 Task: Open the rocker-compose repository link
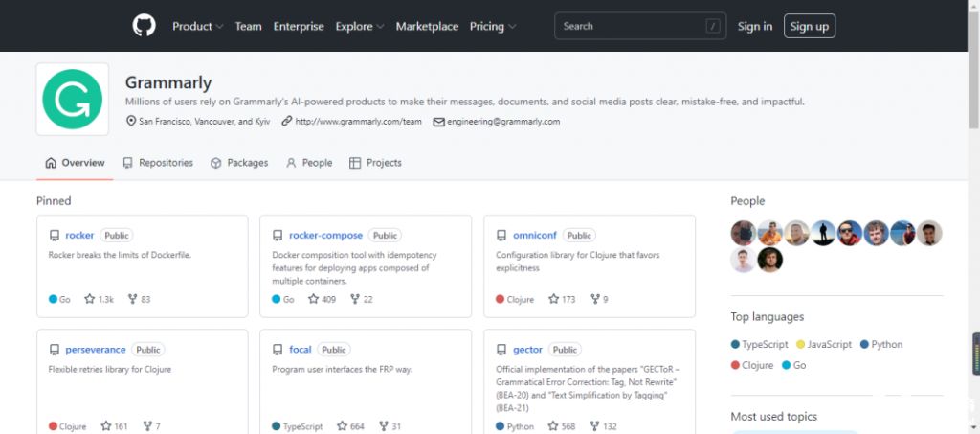click(325, 236)
